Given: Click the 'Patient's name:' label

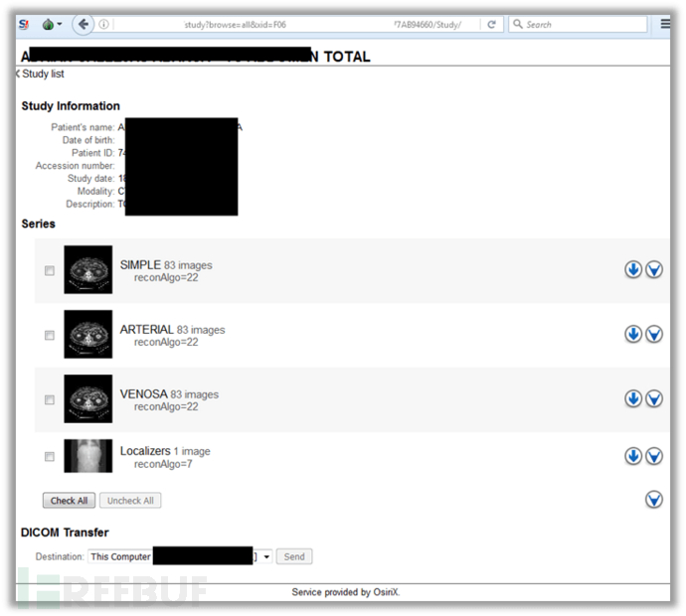Looking at the screenshot, I should click(83, 127).
